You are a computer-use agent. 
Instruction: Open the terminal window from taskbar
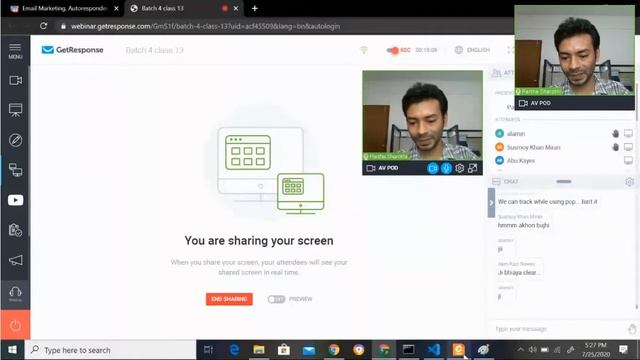tap(409, 350)
